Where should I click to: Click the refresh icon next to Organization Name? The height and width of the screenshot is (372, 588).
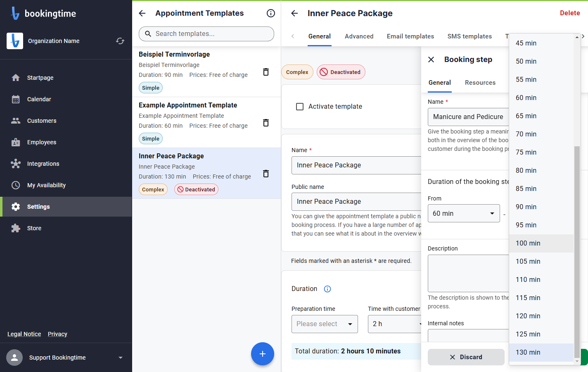120,41
